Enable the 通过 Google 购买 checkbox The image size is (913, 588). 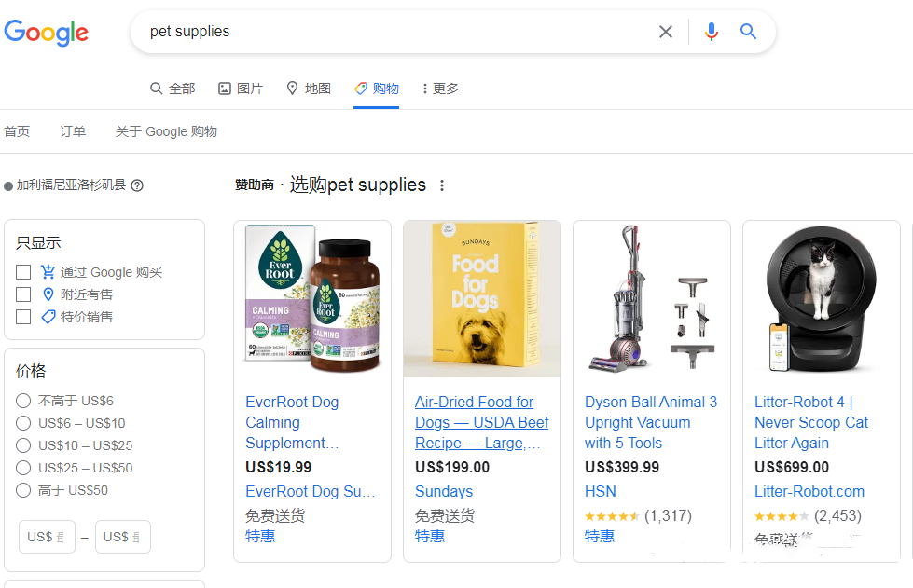tap(23, 271)
